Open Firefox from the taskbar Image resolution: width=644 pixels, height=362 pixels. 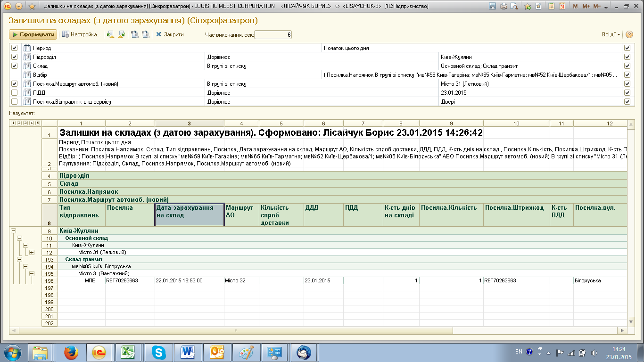pyautogui.click(x=72, y=352)
